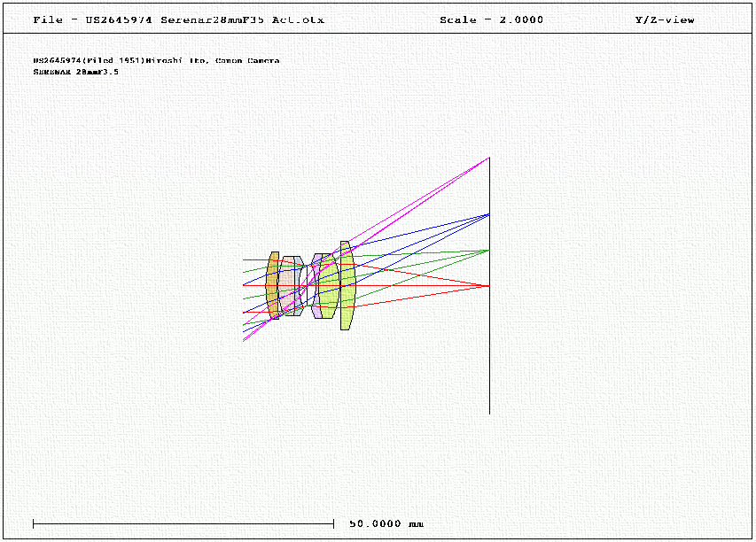The height and width of the screenshot is (542, 756).
Task: Click the vertical image plane line
Action: tap(490, 286)
